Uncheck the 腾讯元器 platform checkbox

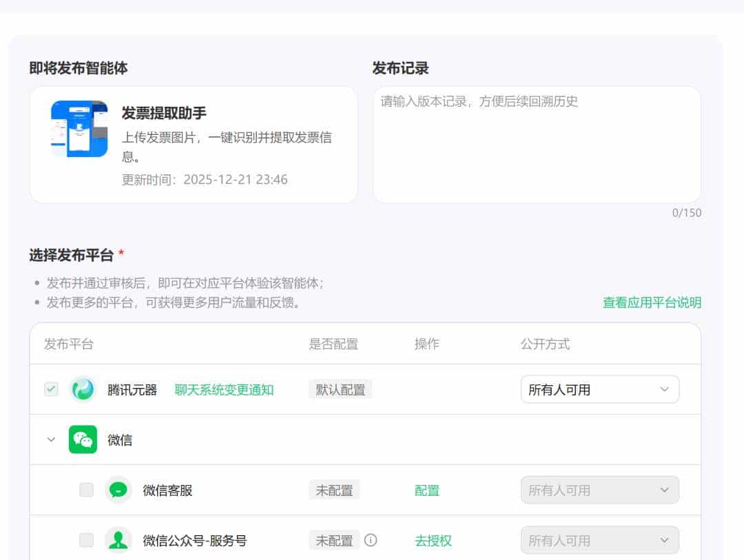[x=50, y=389]
